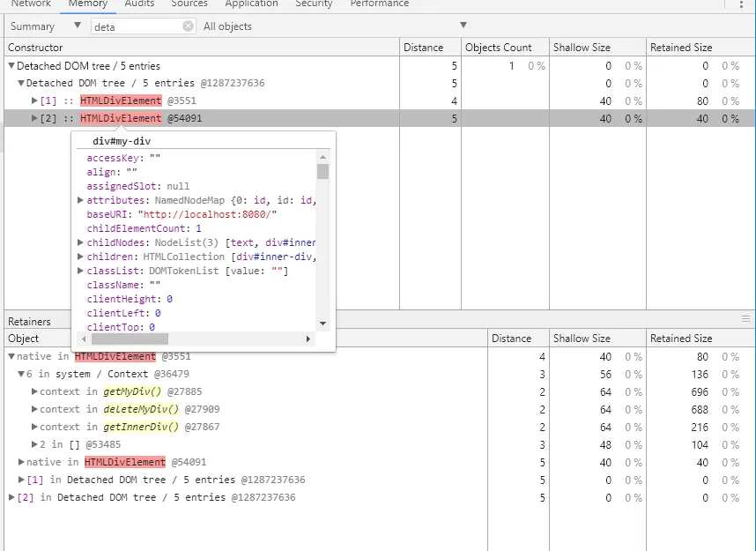Open the Audits tab
Screen dimensions: 756x551
(x=139, y=4)
